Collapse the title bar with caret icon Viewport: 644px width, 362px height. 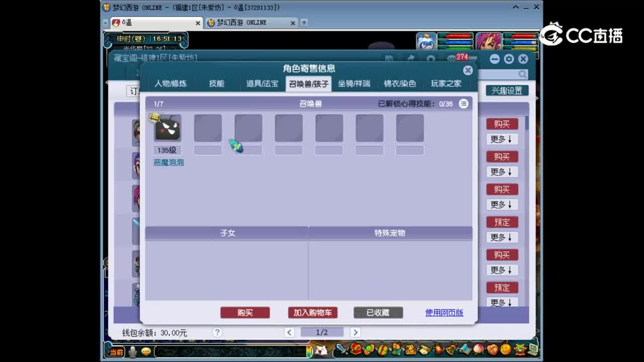coord(516,8)
